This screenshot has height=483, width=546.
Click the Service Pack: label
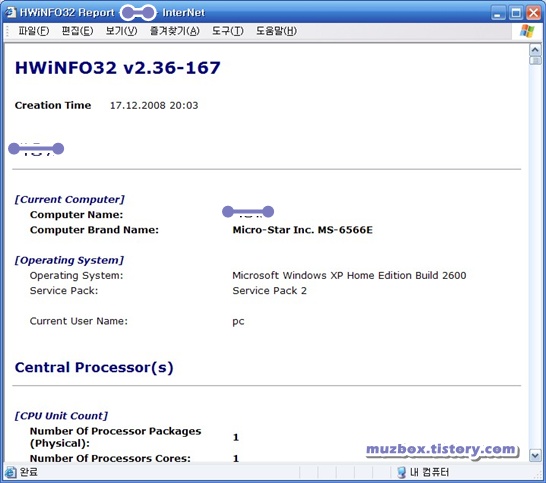[x=64, y=290]
